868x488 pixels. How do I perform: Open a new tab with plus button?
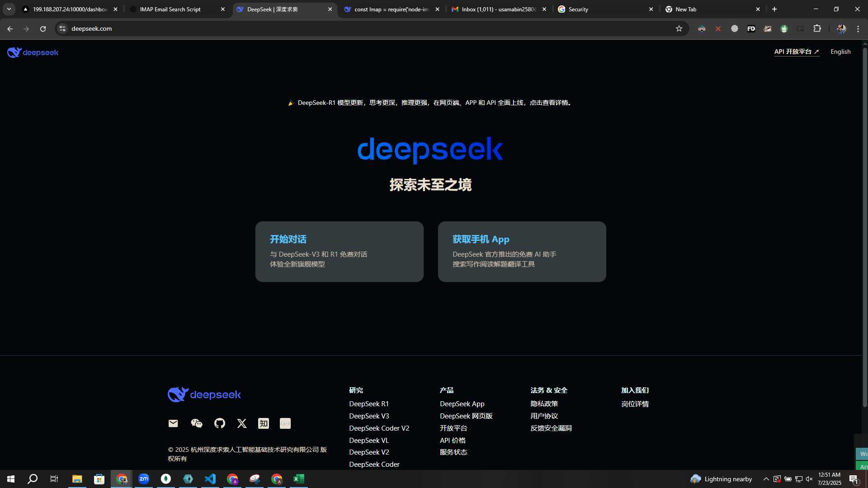tap(774, 9)
